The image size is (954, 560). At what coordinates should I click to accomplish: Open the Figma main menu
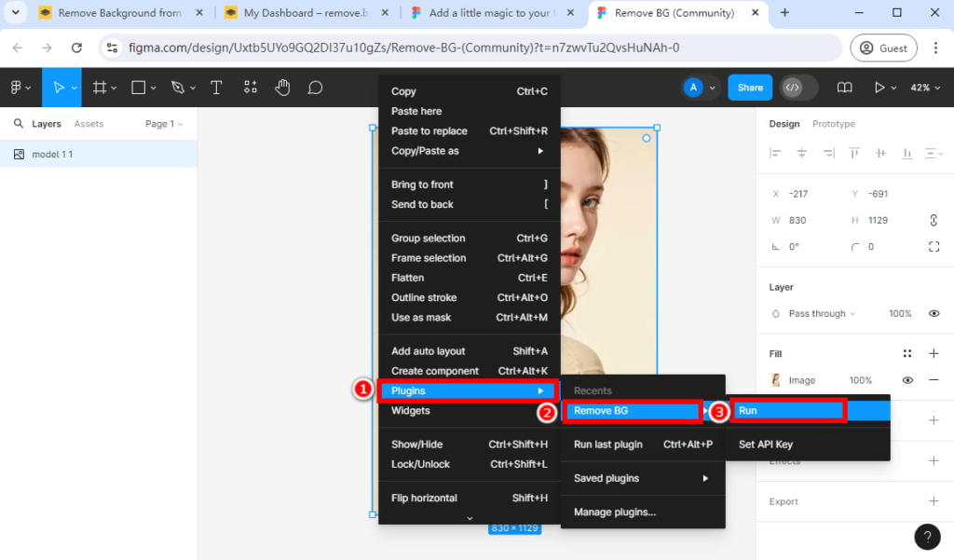tap(17, 87)
